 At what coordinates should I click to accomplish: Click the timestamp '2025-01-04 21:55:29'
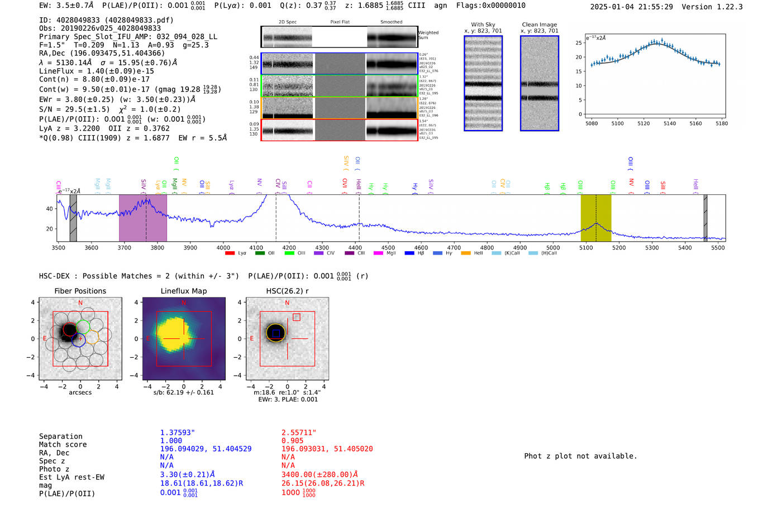coord(632,7)
